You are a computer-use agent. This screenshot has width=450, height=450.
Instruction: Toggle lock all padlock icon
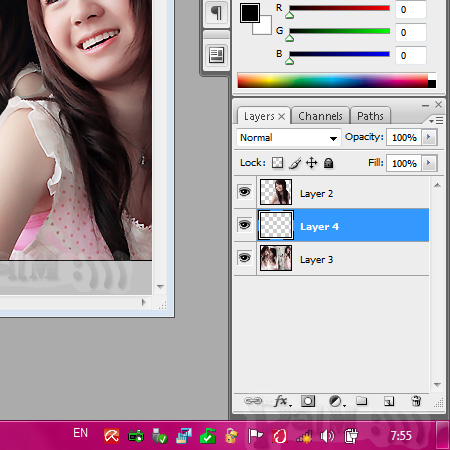click(x=329, y=163)
